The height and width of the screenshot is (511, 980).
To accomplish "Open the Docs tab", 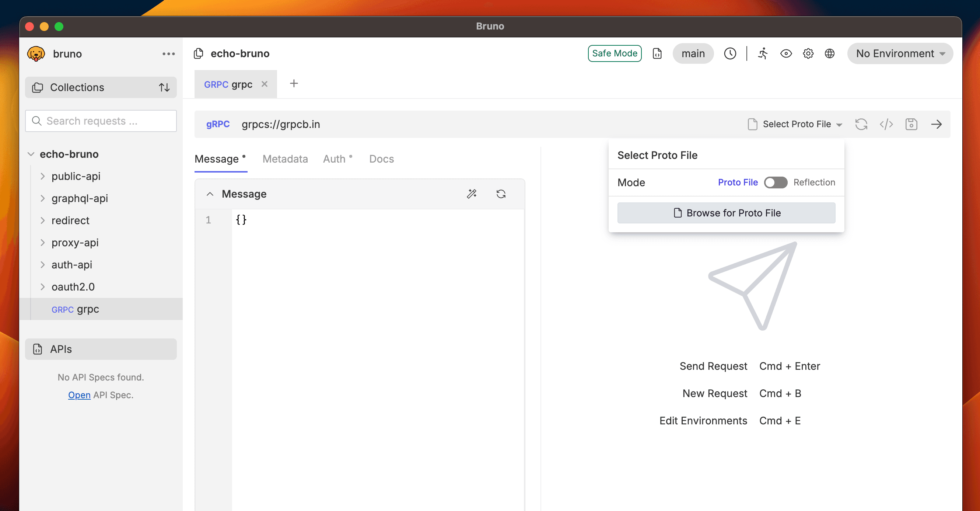I will pos(381,159).
